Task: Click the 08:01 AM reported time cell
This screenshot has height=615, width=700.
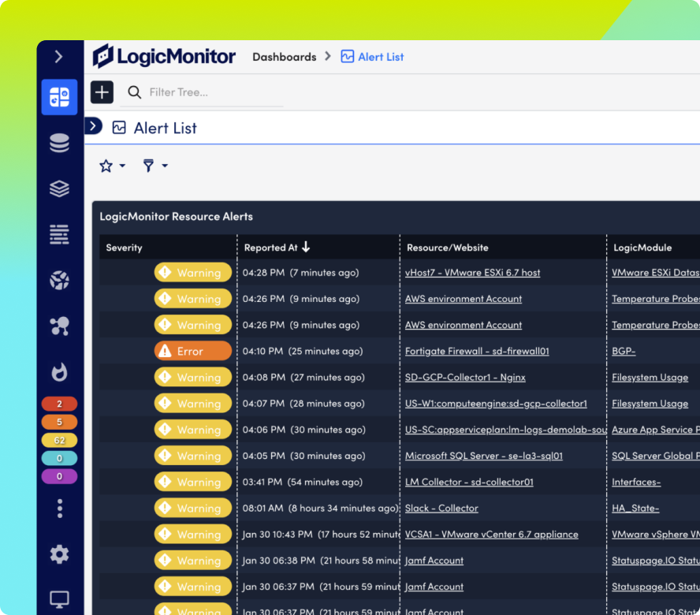Action: (x=321, y=509)
